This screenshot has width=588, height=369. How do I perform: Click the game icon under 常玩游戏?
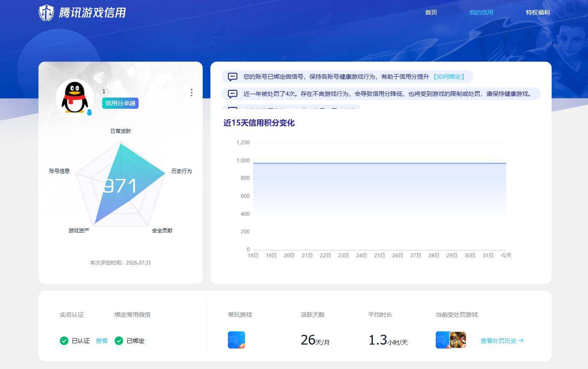(x=236, y=340)
